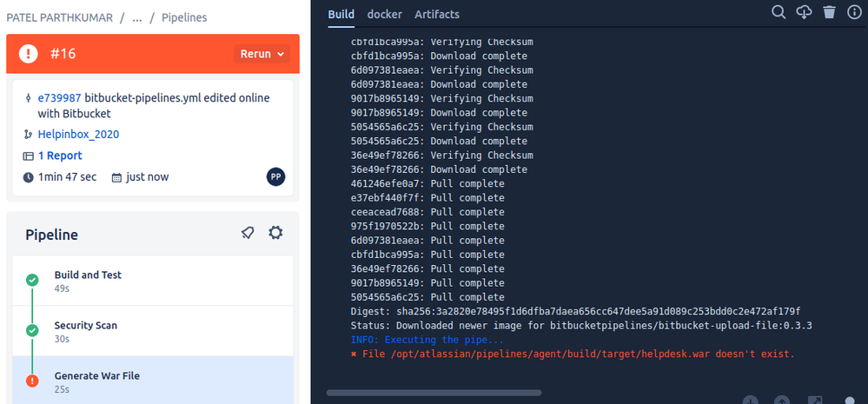The width and height of the screenshot is (868, 404).
Task: Select the Security Scan step
Action: pyautogui.click(x=153, y=331)
